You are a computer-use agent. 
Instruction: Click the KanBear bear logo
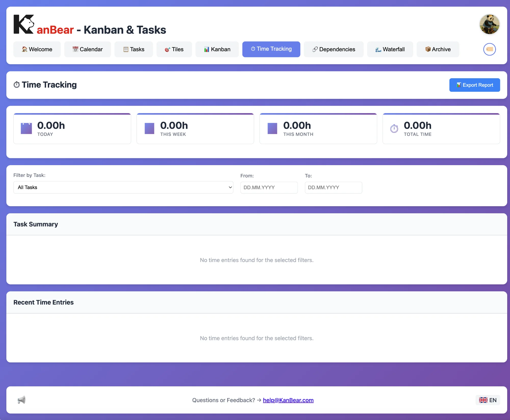tap(24, 24)
